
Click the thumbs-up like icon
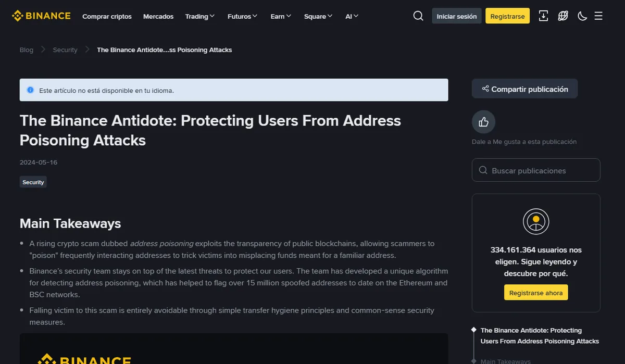[483, 122]
